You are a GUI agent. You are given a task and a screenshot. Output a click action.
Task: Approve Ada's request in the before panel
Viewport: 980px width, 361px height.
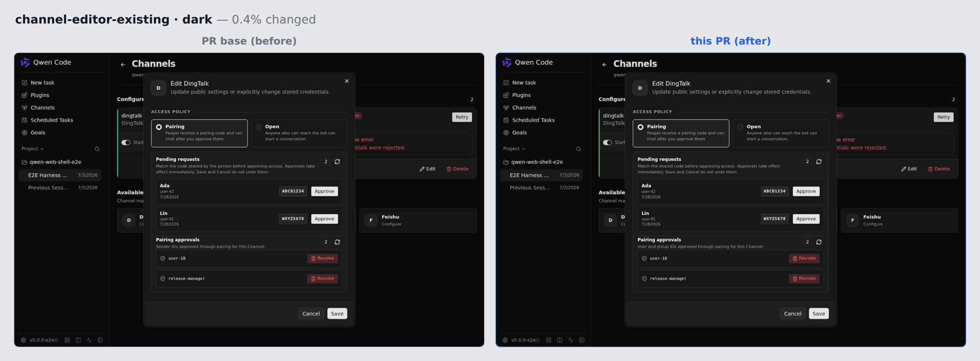coord(324,191)
